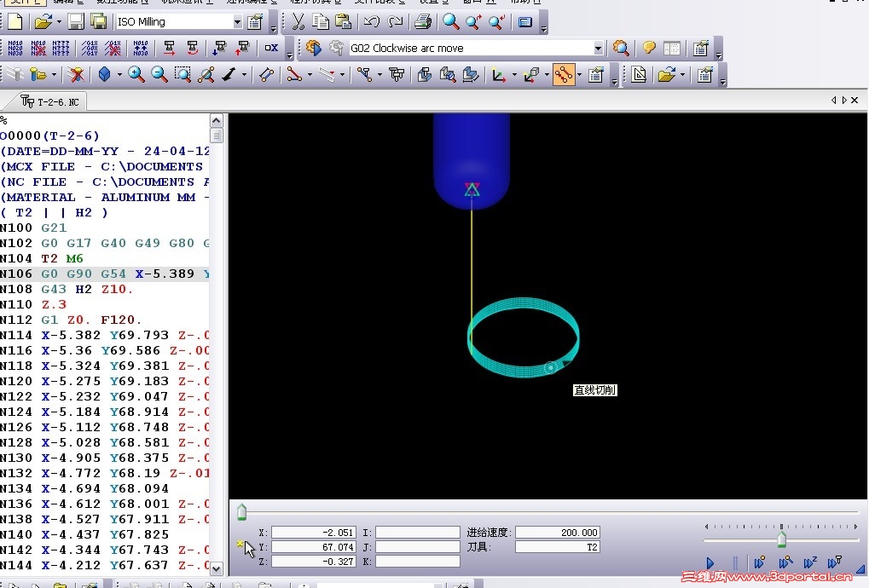Screen dimensions: 869x588
Task: Click the copy icon in the edit toolbar
Action: coord(321,21)
